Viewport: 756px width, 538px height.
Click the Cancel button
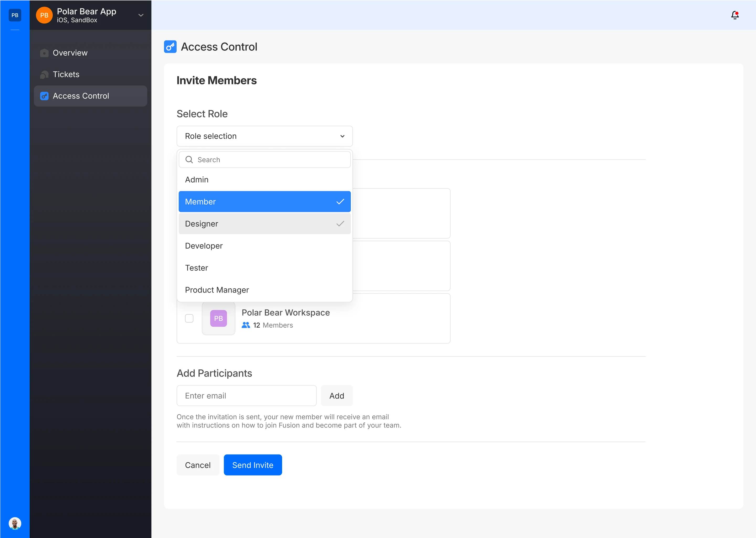coord(198,465)
